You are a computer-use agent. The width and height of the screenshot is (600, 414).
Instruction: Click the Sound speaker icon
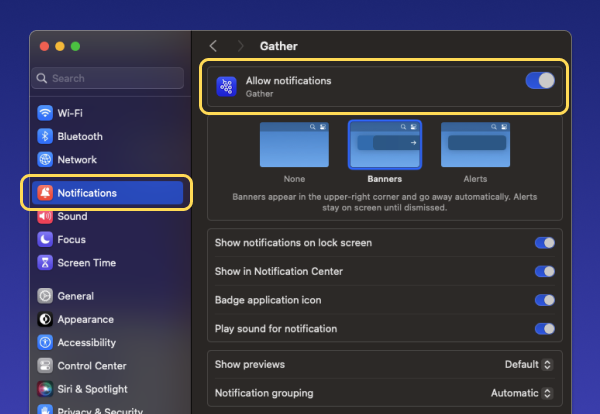45,216
